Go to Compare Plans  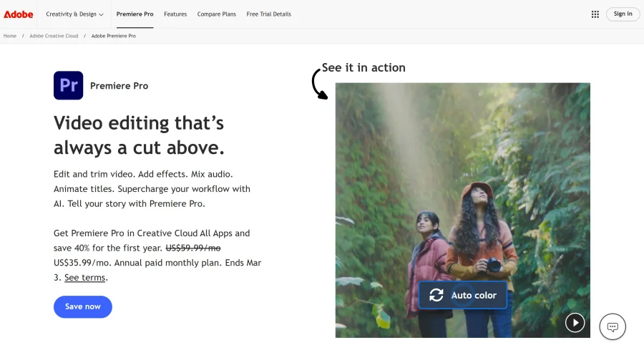[216, 14]
